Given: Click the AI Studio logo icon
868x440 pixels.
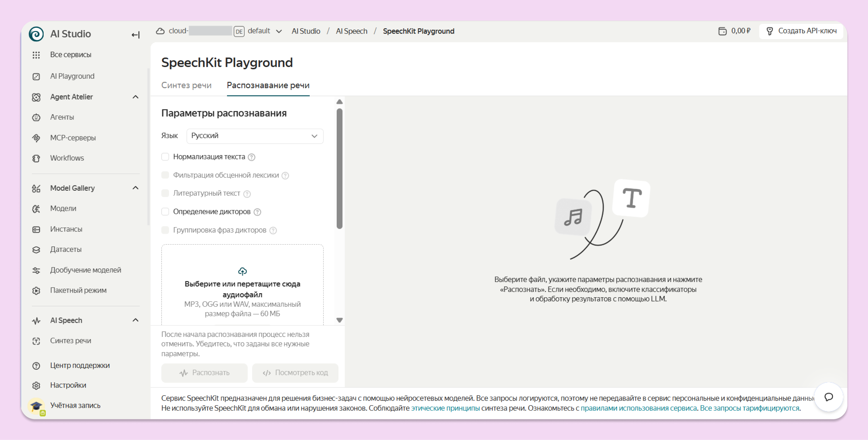Looking at the screenshot, I should pyautogui.click(x=36, y=34).
